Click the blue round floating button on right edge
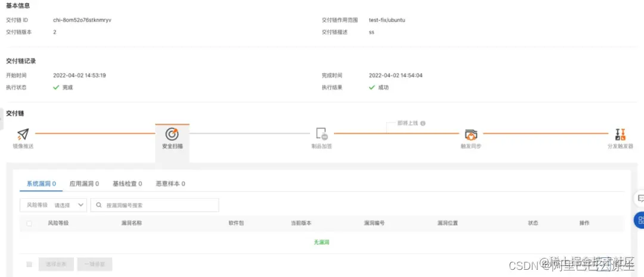 (x=639, y=220)
